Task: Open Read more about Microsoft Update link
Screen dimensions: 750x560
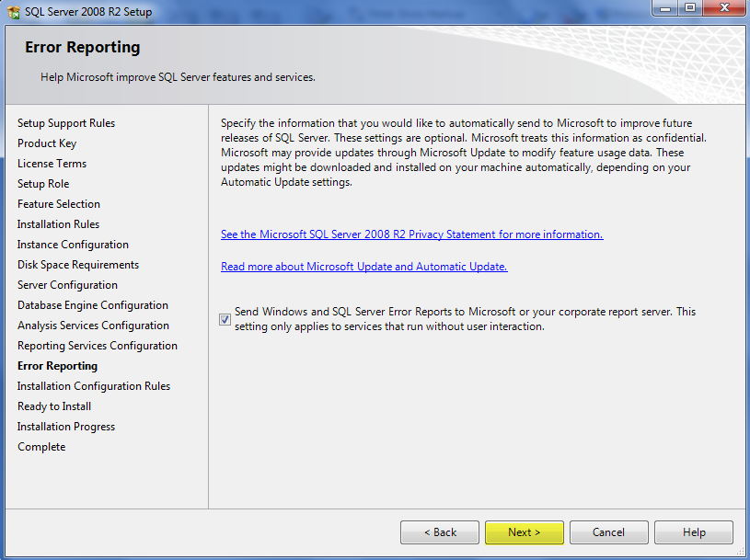Action: (x=364, y=266)
